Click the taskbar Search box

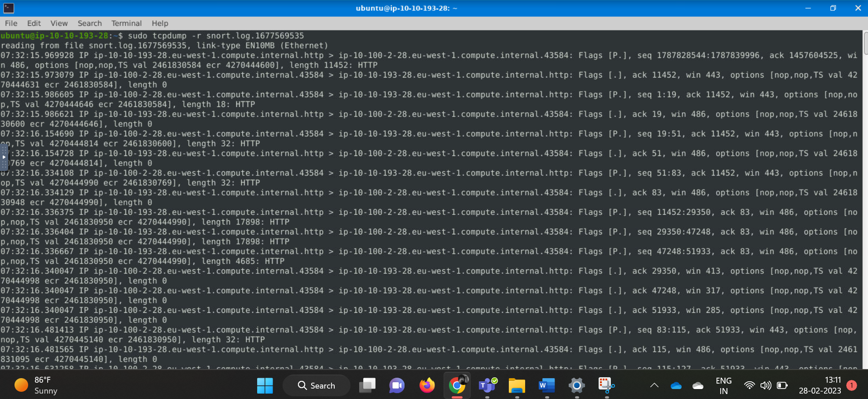pyautogui.click(x=317, y=385)
